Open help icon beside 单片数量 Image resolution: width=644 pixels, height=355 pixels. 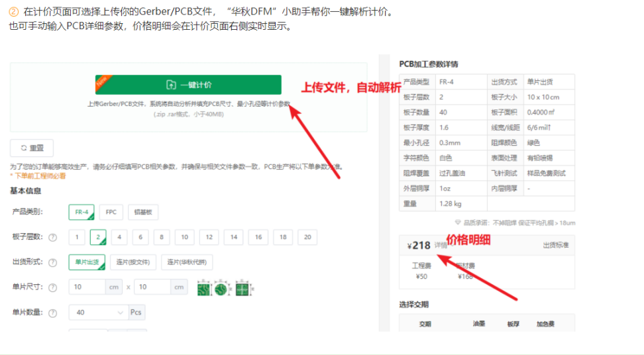[52, 313]
